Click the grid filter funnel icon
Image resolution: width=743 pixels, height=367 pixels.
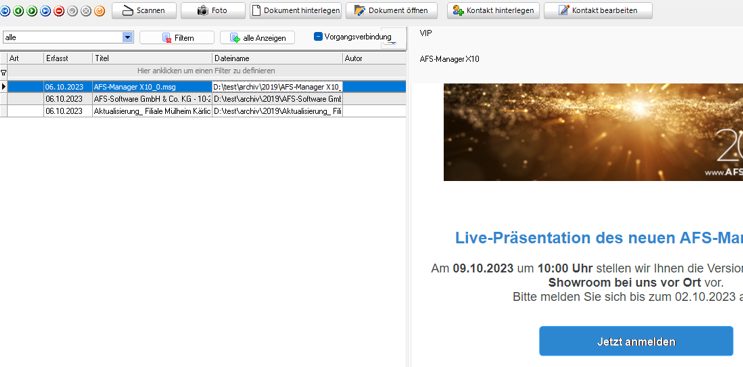4,72
